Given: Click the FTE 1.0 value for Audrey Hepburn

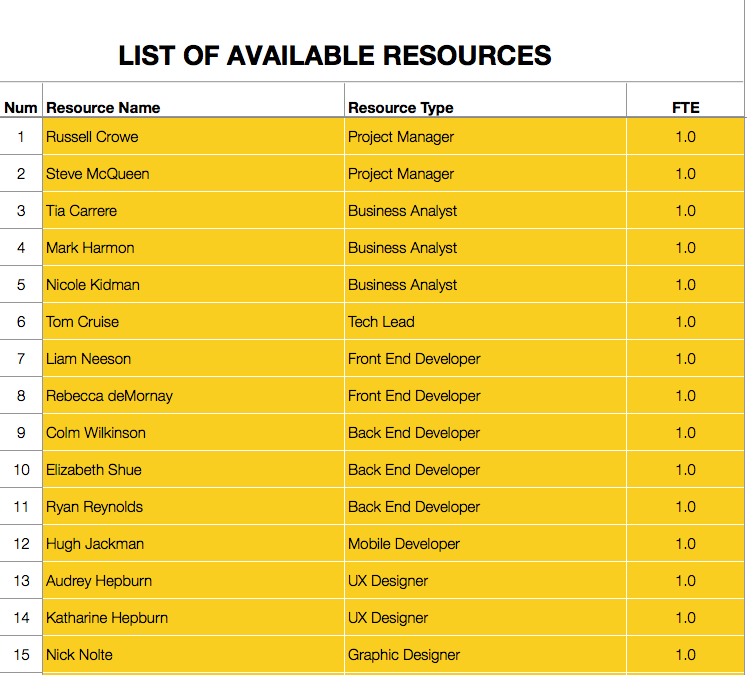Looking at the screenshot, I should [x=686, y=581].
